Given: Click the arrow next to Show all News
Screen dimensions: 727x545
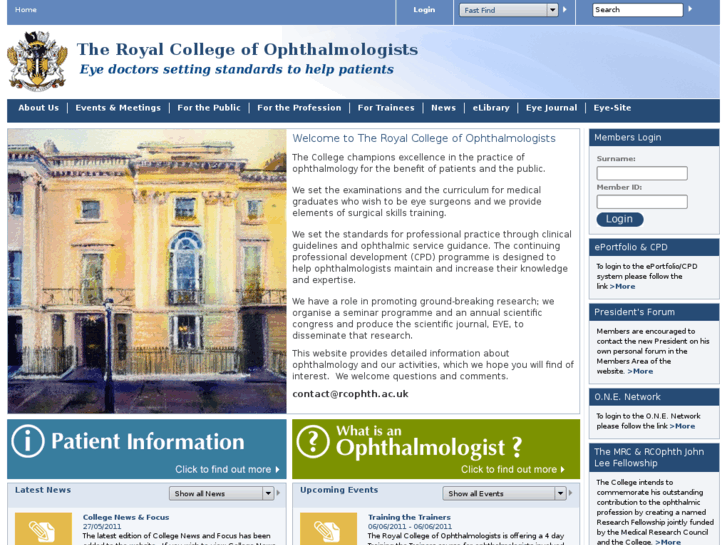Looking at the screenshot, I should tap(278, 493).
